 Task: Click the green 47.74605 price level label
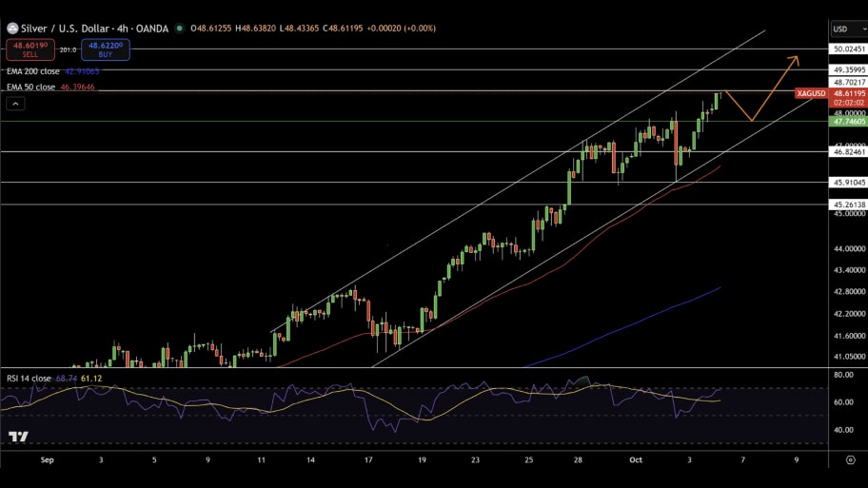(x=848, y=122)
